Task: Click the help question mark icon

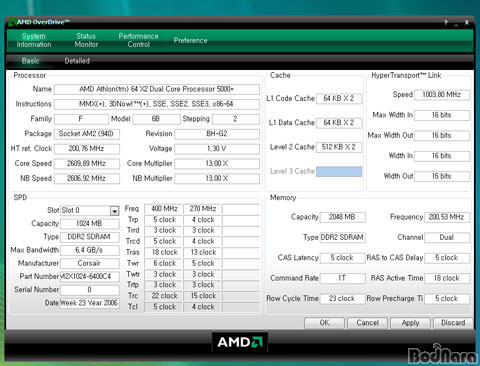Action: point(446,23)
